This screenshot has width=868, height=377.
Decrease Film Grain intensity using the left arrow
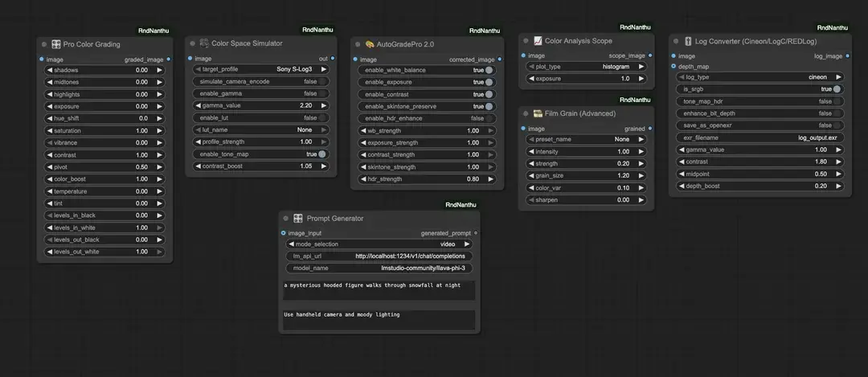coord(530,151)
